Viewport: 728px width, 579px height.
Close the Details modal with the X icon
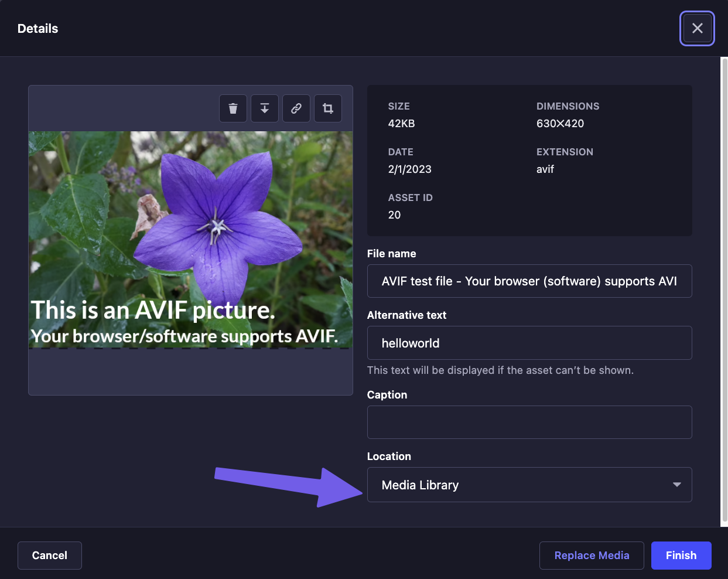(x=697, y=28)
